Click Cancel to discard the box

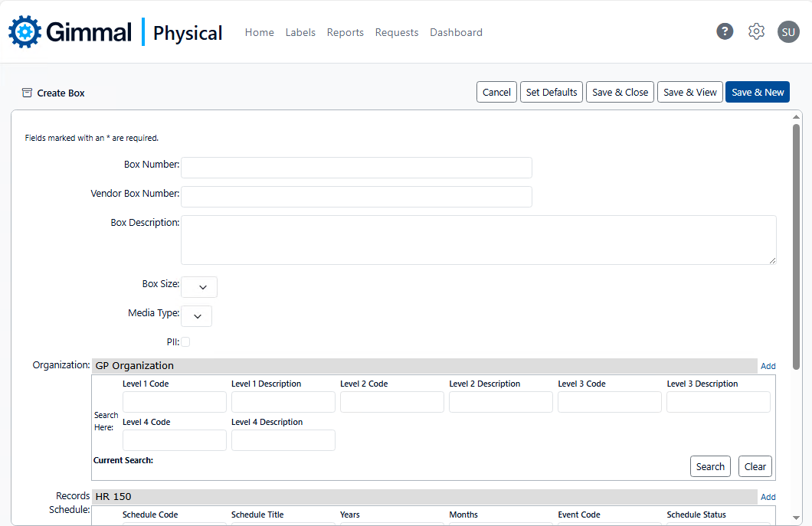click(x=496, y=92)
